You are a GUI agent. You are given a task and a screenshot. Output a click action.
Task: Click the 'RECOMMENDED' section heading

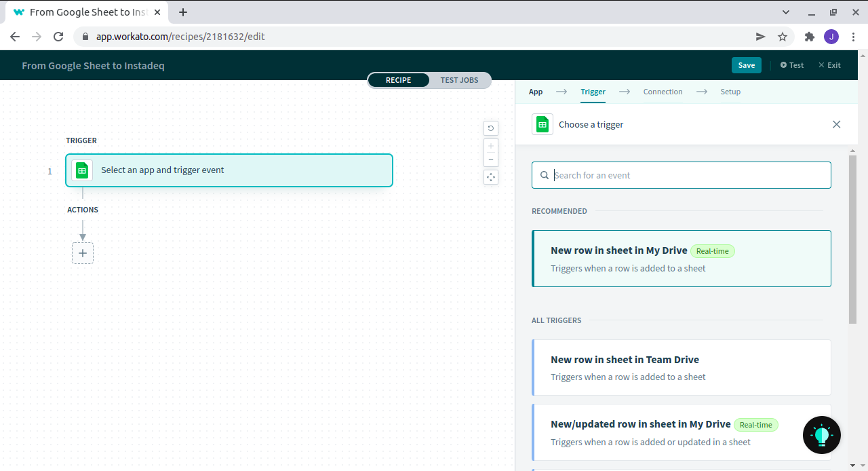point(559,211)
